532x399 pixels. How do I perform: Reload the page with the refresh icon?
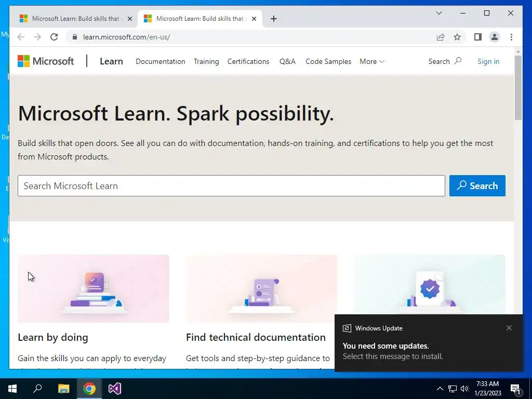pyautogui.click(x=54, y=37)
